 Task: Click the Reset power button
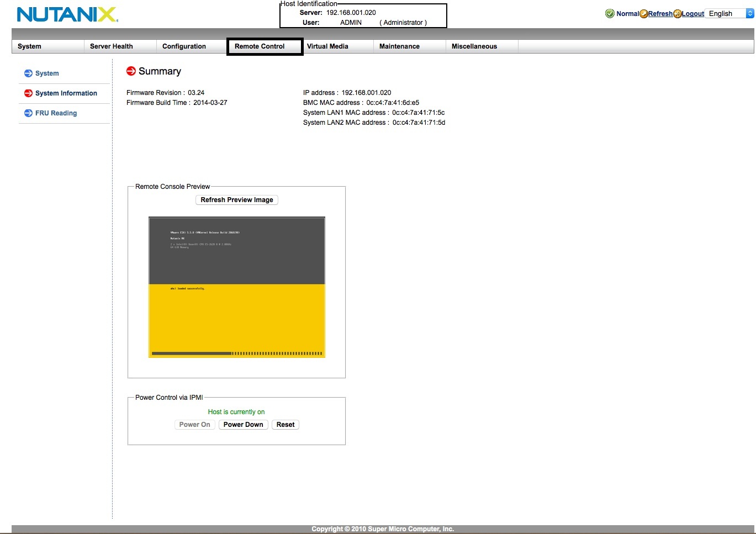pos(285,425)
